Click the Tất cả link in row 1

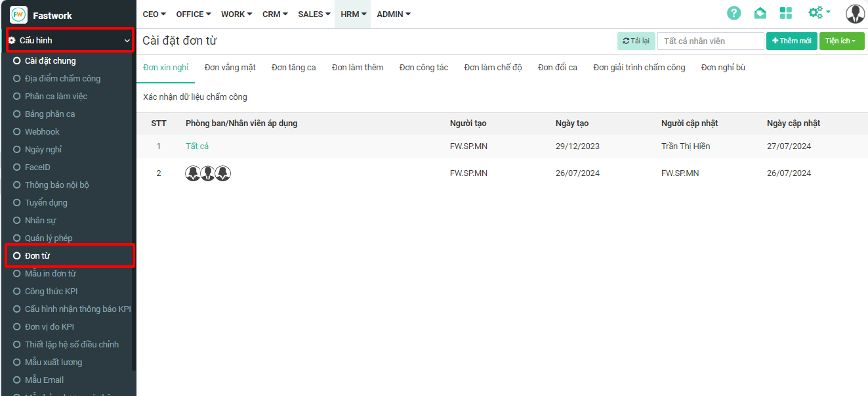tap(197, 146)
